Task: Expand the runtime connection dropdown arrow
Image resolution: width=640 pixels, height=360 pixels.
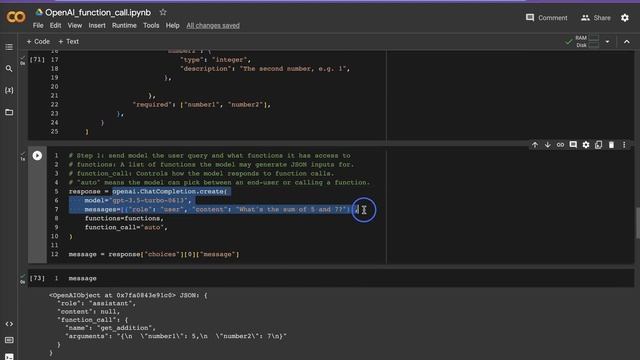Action: pos(607,42)
